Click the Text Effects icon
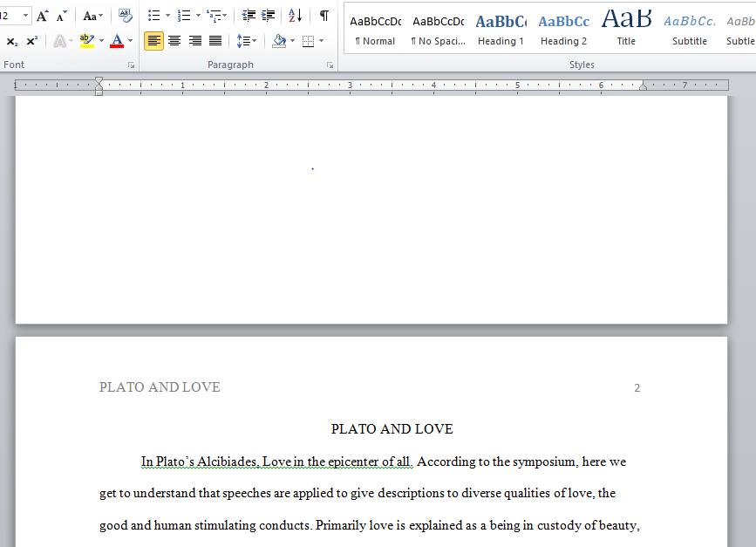 tap(60, 41)
